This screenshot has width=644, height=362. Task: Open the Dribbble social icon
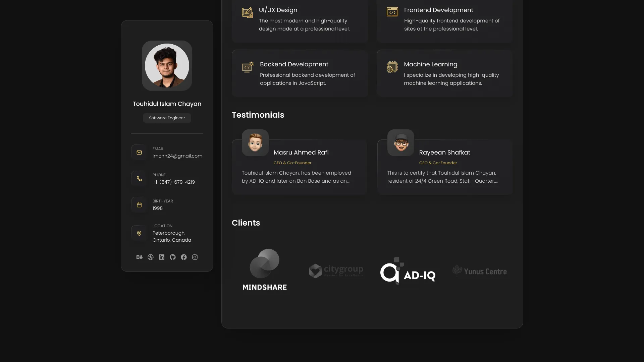(x=151, y=257)
